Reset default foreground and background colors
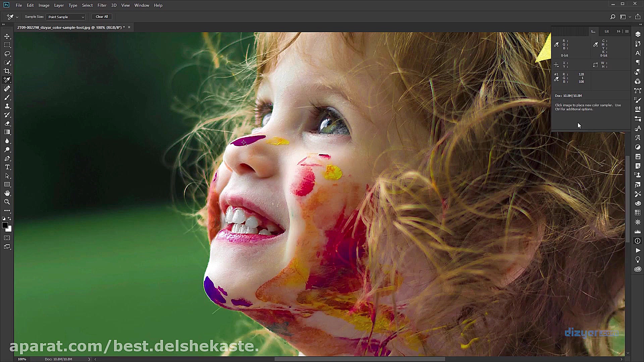644x362 pixels. [x=4, y=219]
